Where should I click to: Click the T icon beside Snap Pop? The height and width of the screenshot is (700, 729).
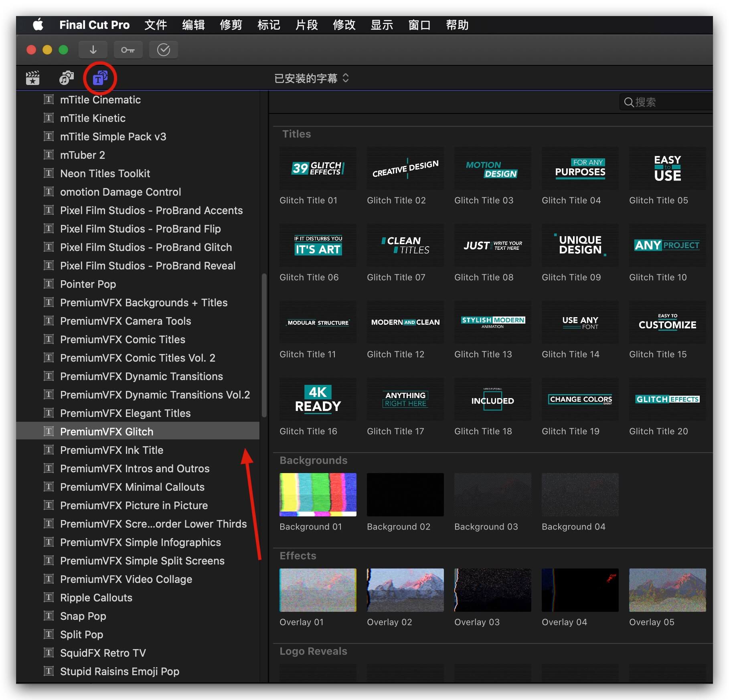(49, 616)
